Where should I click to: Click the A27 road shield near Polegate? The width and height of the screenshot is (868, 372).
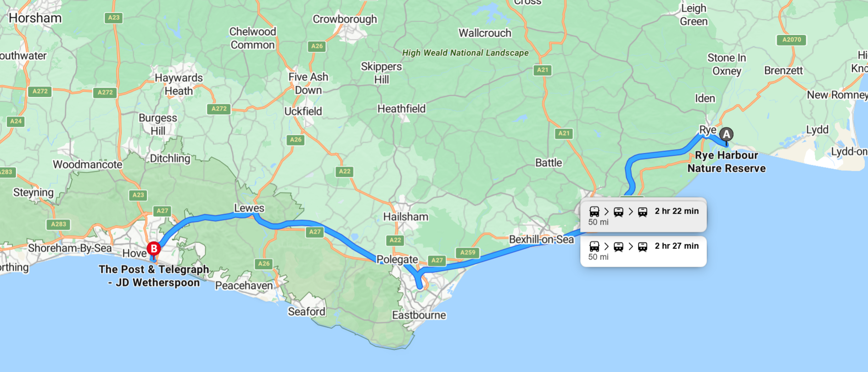(x=437, y=260)
